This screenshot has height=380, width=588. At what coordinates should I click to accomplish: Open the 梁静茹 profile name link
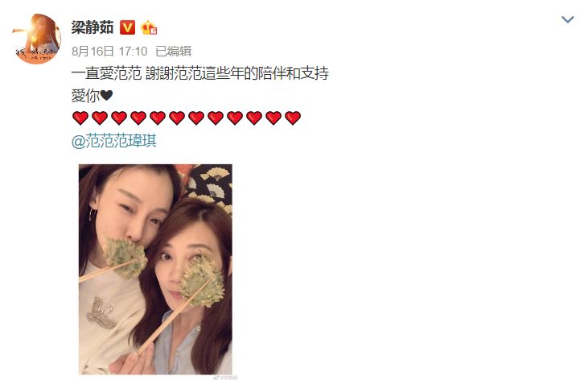point(93,27)
